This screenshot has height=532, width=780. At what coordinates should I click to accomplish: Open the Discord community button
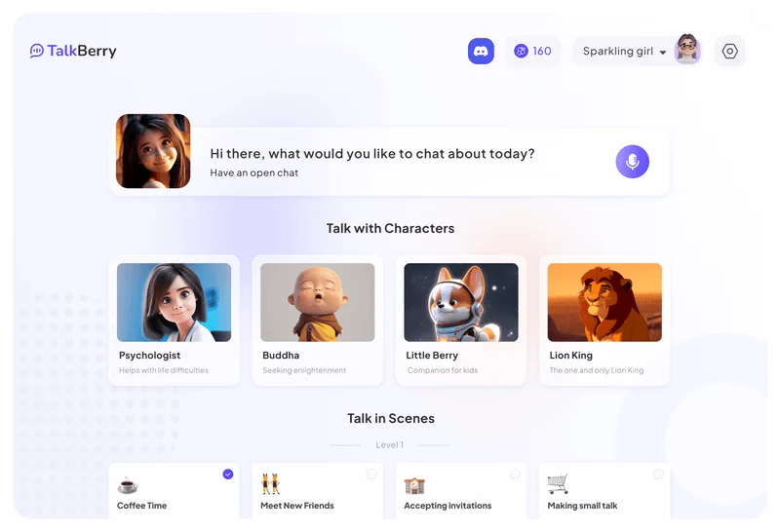click(481, 52)
